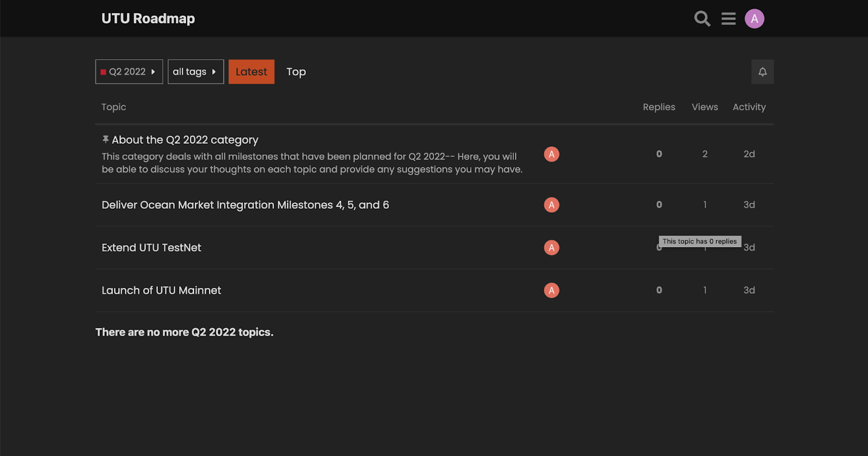
Task: Click 3d activity for Launch of UTU Mainnet
Action: coord(749,291)
